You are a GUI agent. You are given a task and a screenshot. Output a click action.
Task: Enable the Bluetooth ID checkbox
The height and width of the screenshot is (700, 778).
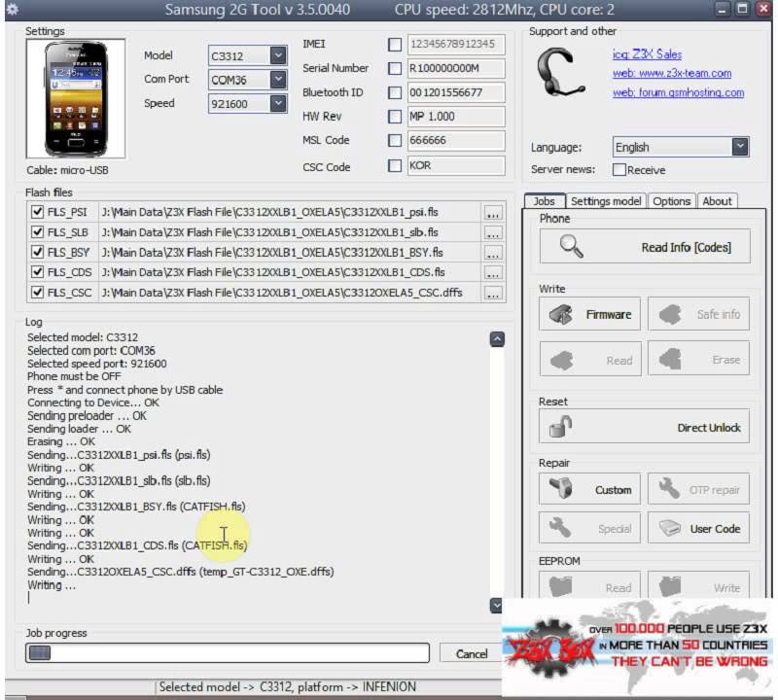point(395,92)
